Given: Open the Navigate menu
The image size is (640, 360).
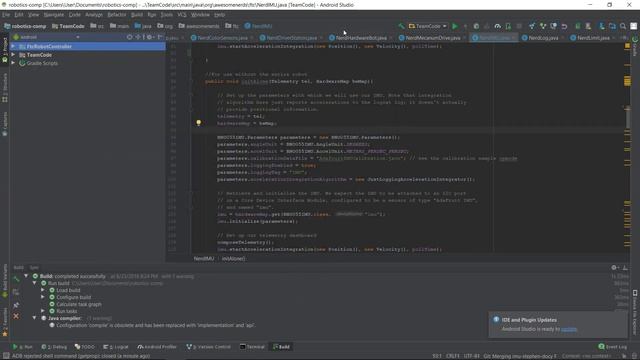Looking at the screenshot, I should [53, 15].
